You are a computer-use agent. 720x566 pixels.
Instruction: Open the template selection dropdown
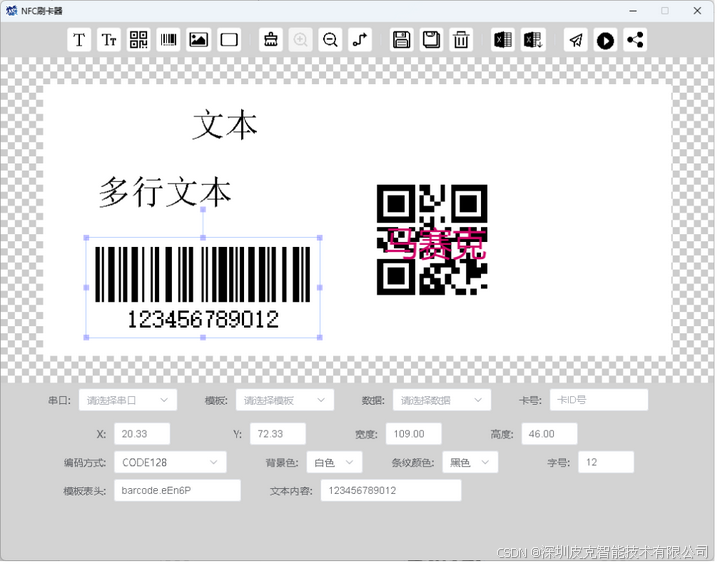(x=285, y=400)
